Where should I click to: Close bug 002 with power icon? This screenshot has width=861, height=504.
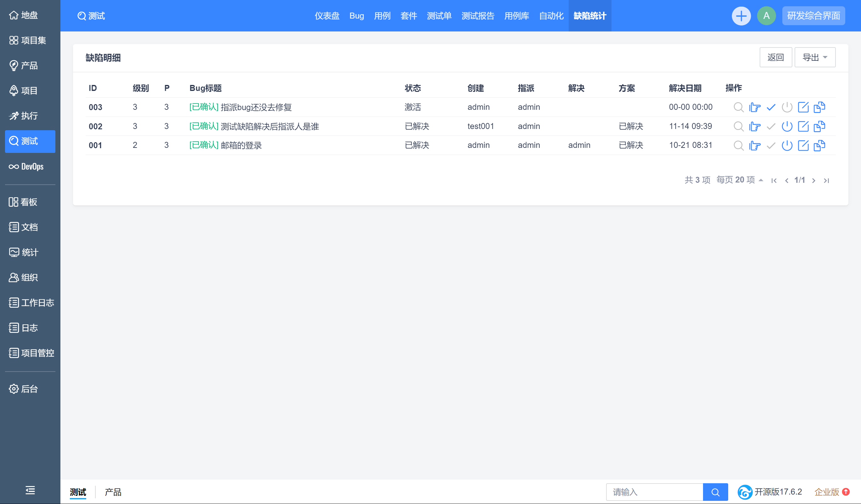click(x=787, y=126)
